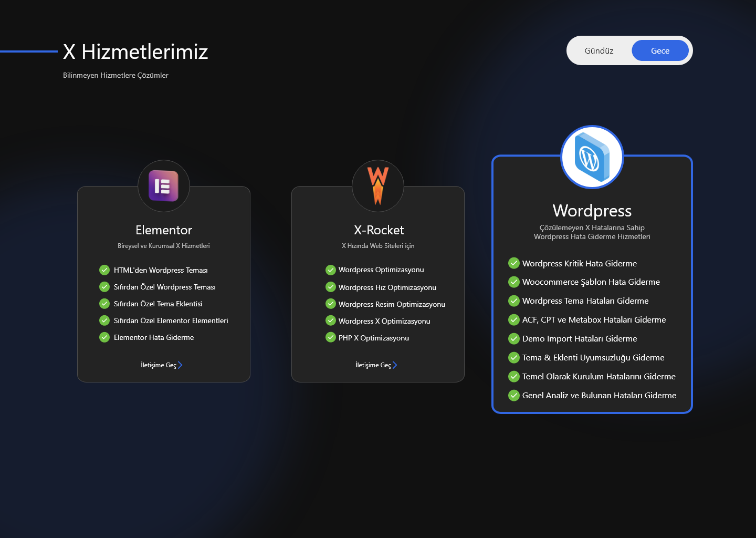Screen dimensions: 756x538
Task: Click subtitle Bilinmeyen Hizmetlere Çözümler
Action: pyautogui.click(x=115, y=75)
